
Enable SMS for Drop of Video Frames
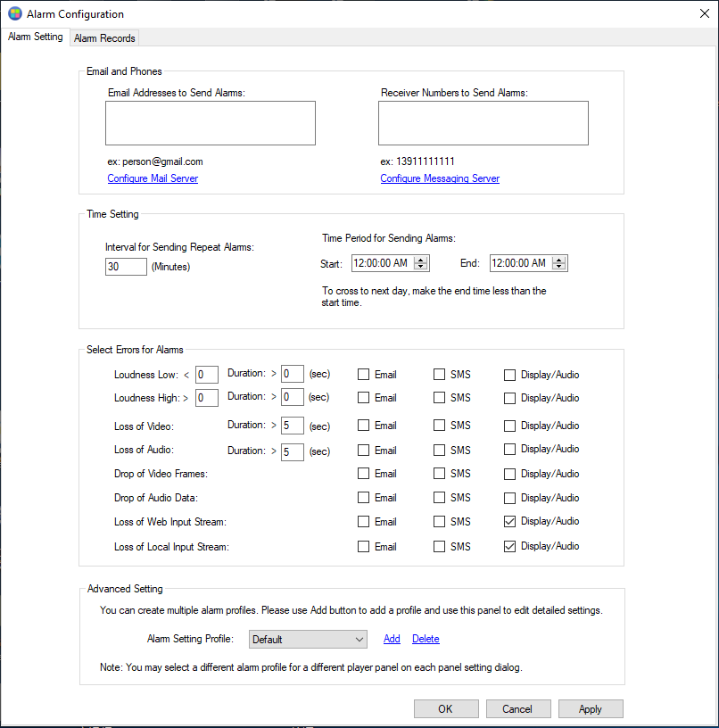click(439, 473)
